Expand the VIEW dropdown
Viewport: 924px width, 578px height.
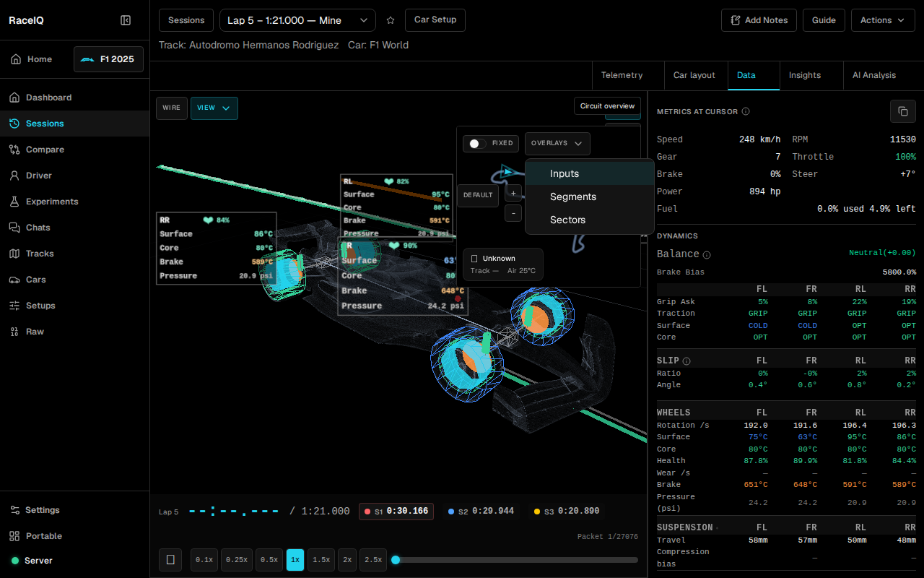[214, 108]
